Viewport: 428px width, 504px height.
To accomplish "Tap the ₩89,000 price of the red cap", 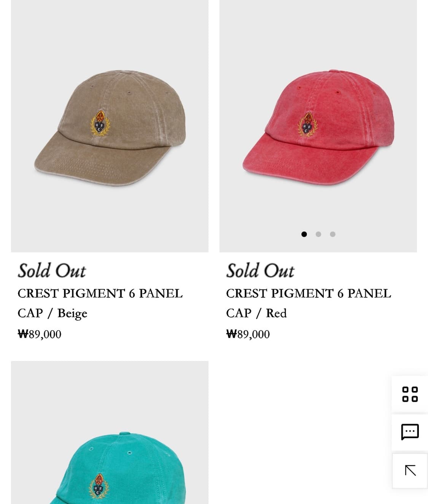I will point(248,334).
